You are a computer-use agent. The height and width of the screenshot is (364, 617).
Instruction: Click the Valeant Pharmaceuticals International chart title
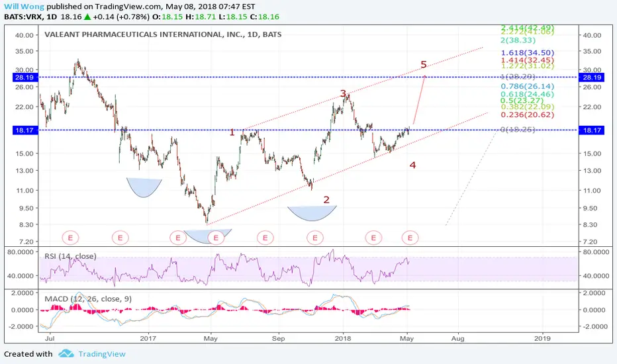163,34
